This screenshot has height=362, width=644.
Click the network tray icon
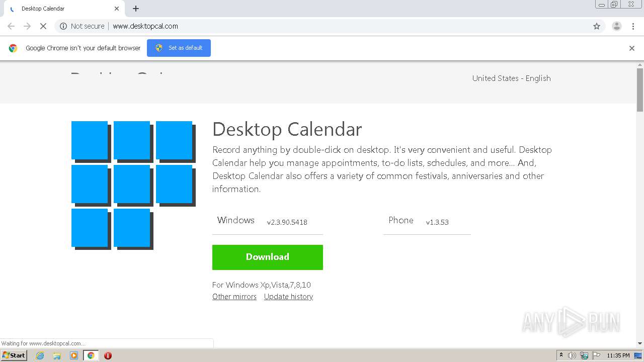click(x=584, y=355)
